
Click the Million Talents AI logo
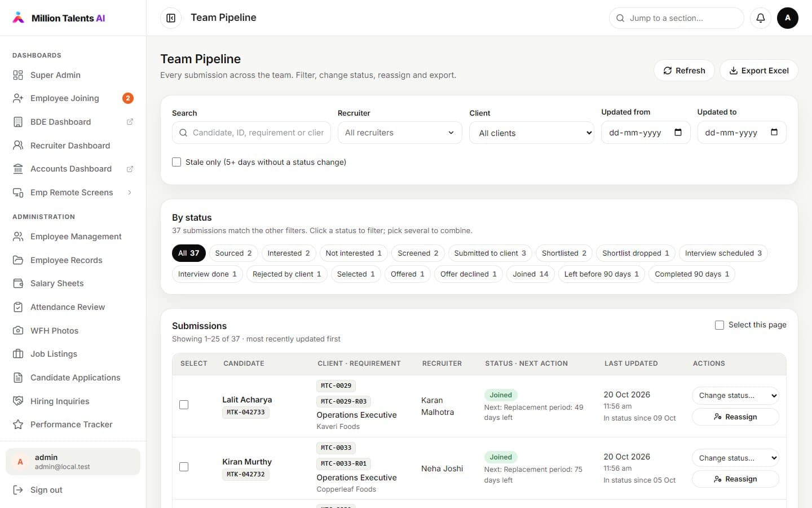pyautogui.click(x=59, y=18)
